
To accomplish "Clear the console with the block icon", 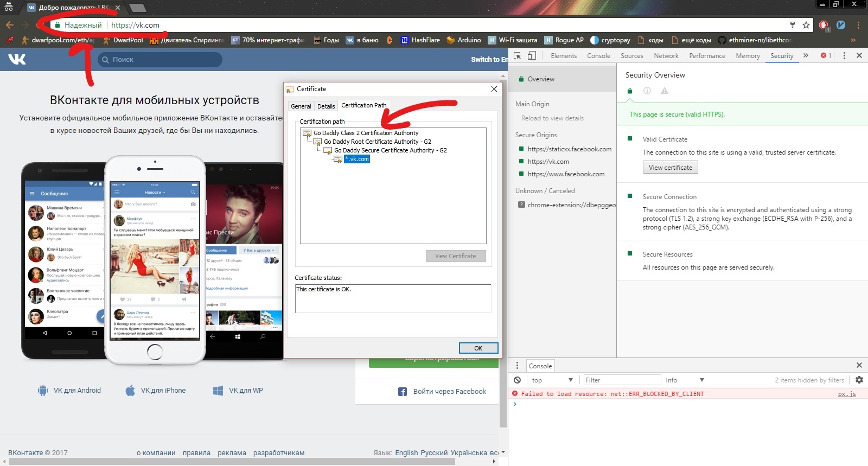I will coord(518,380).
